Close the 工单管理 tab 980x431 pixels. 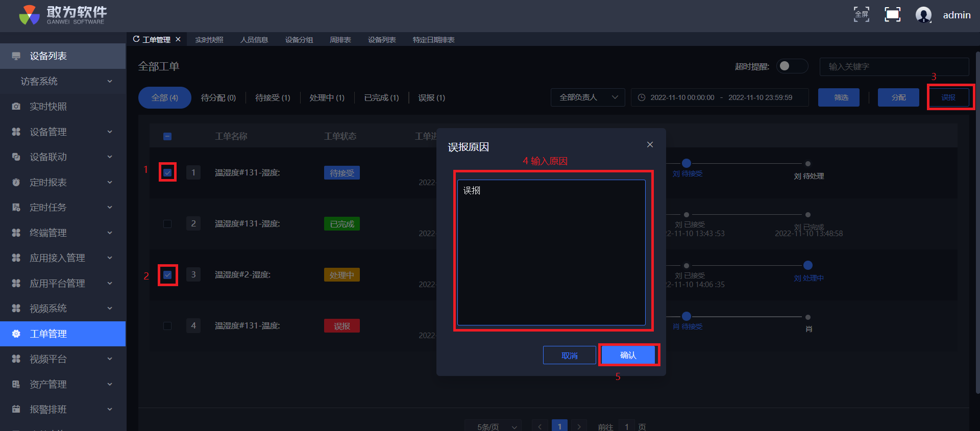click(x=178, y=39)
